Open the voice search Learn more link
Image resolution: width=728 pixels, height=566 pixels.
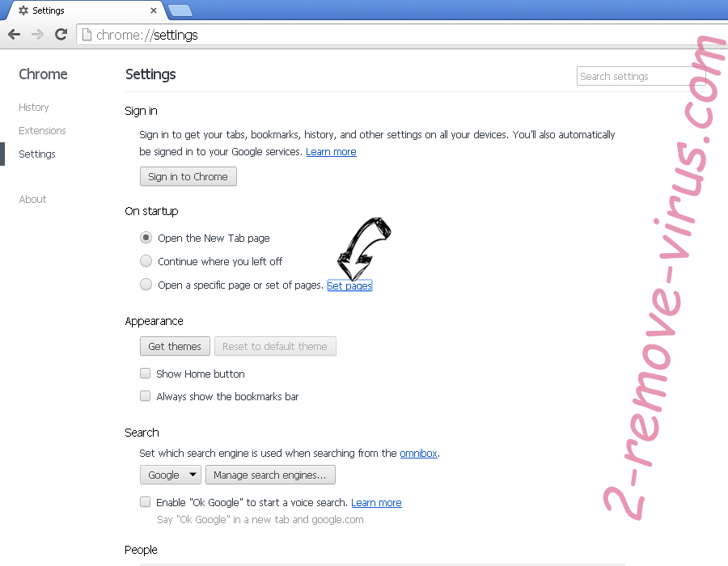pos(376,502)
